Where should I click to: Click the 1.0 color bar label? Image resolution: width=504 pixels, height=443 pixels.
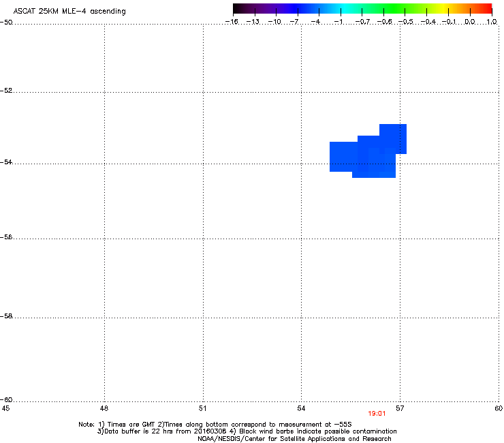492,22
